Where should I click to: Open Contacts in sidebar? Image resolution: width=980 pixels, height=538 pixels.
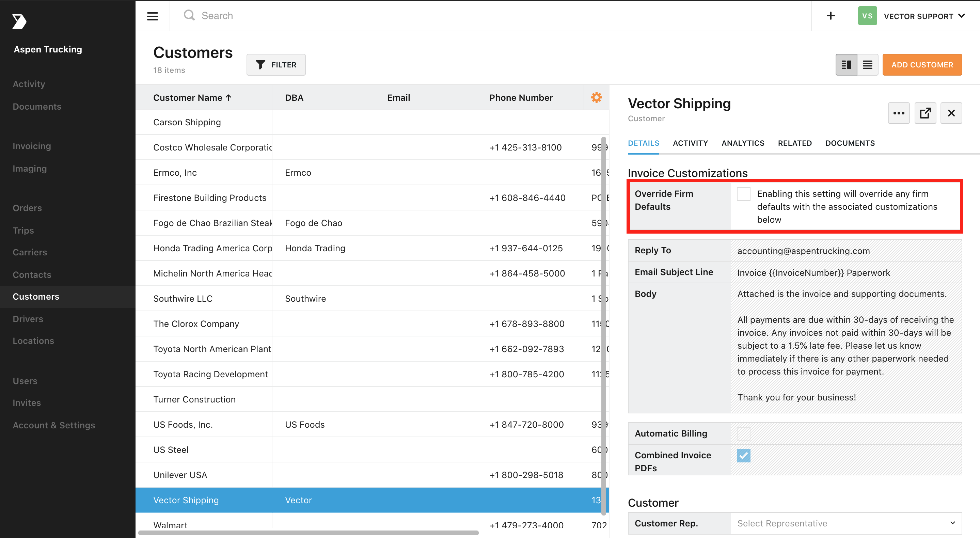tap(32, 275)
